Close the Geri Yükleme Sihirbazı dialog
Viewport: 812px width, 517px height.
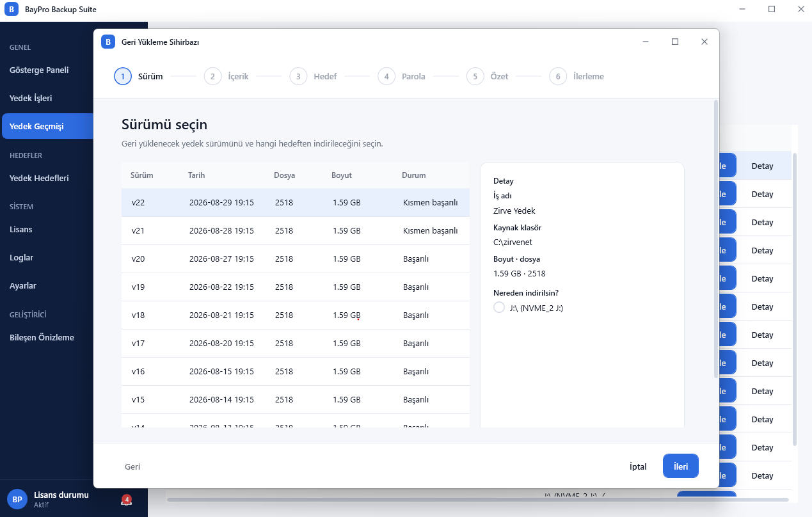(705, 42)
